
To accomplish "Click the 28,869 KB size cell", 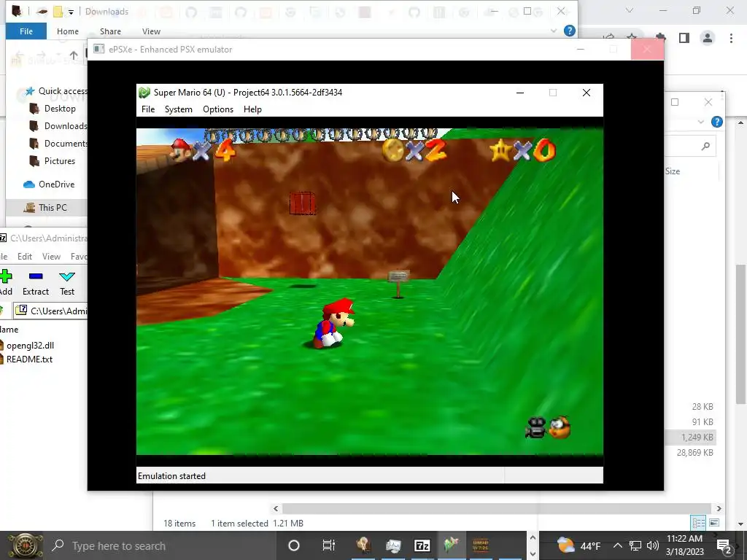I will pyautogui.click(x=694, y=452).
